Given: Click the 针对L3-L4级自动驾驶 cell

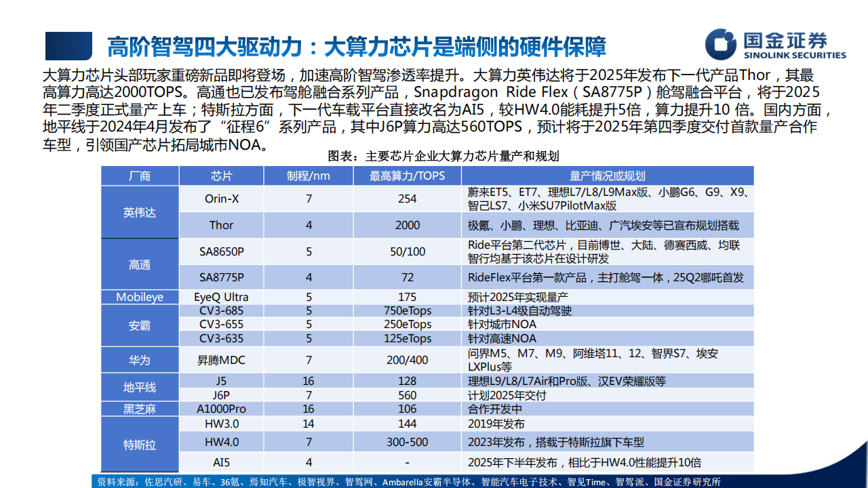Looking at the screenshot, I should click(608, 311).
